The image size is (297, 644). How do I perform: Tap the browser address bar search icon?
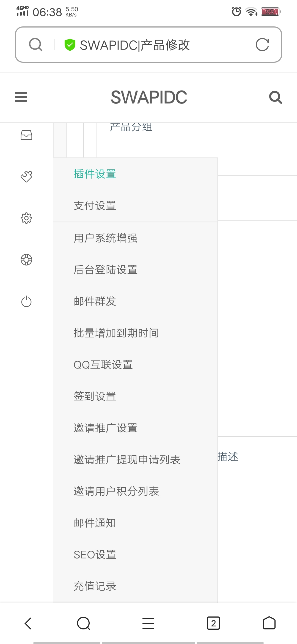[36, 45]
